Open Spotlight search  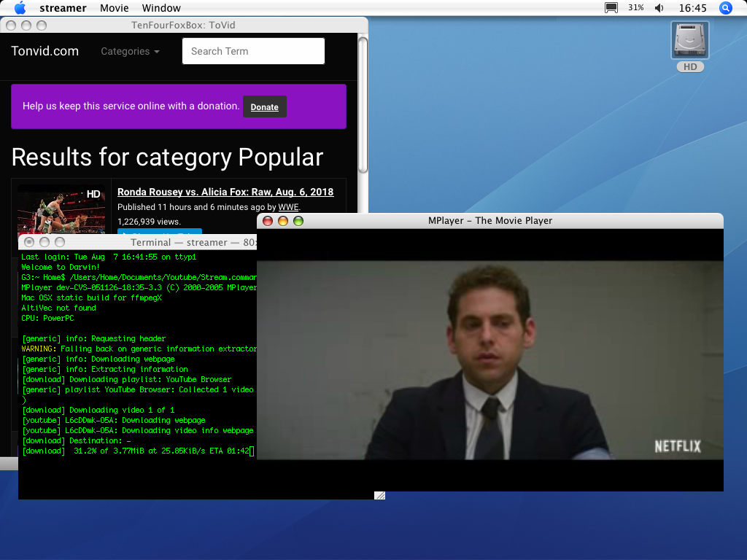(x=726, y=8)
